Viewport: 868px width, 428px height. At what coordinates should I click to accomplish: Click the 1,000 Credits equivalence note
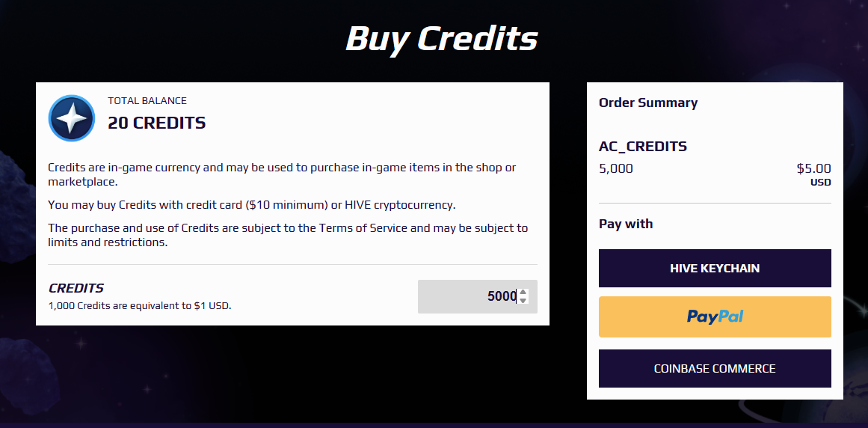[140, 305]
